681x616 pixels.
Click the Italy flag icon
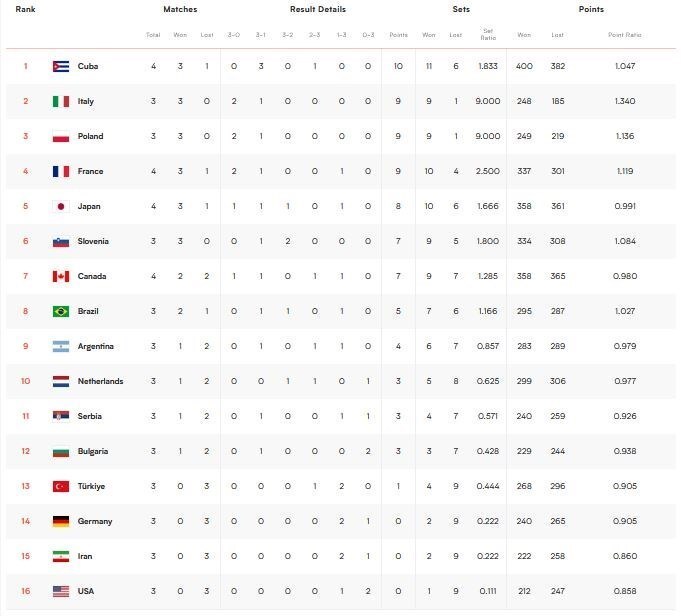point(60,101)
